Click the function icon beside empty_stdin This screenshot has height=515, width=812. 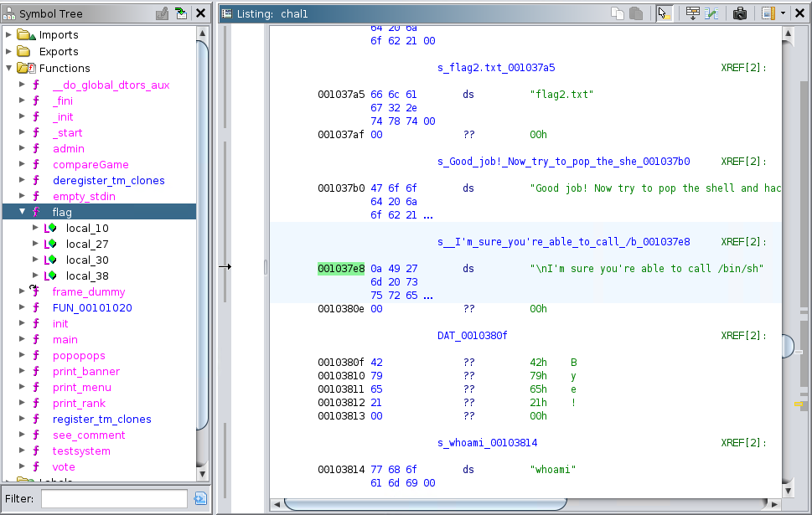click(36, 196)
